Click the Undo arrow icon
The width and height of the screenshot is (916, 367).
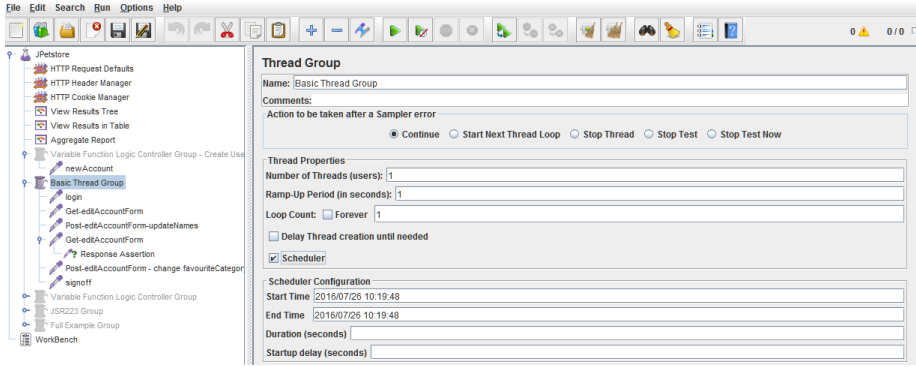[175, 30]
